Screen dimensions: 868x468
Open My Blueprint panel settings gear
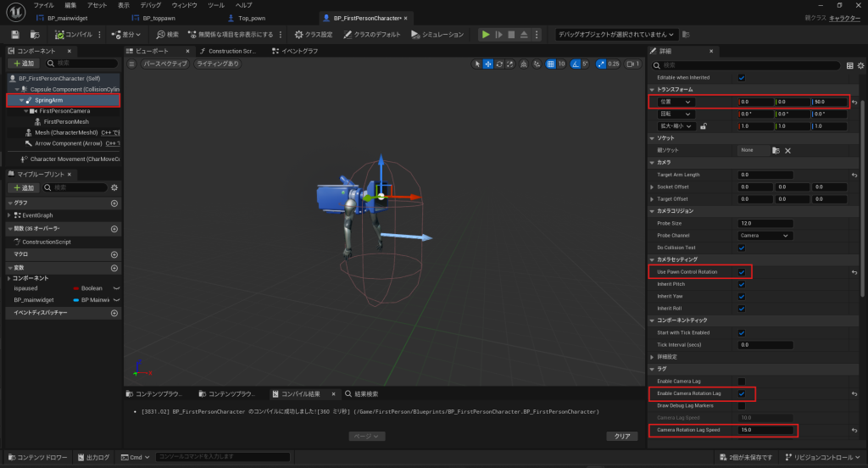[115, 187]
